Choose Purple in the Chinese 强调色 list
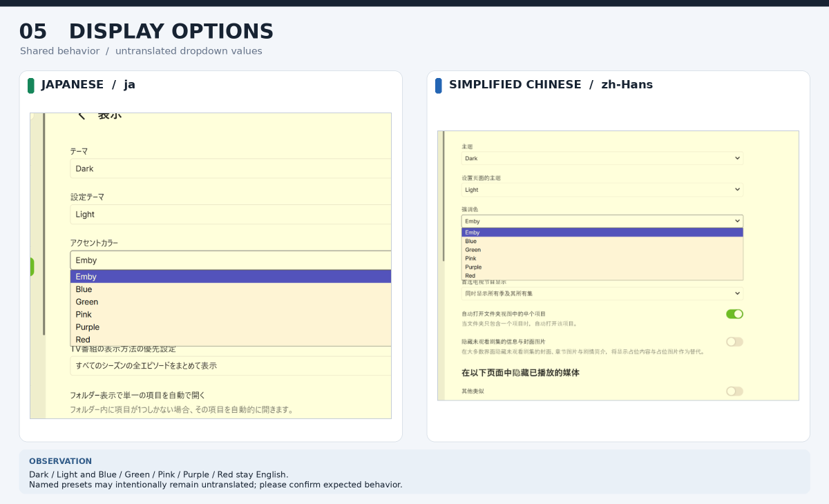Image resolution: width=829 pixels, height=504 pixels. pos(602,267)
